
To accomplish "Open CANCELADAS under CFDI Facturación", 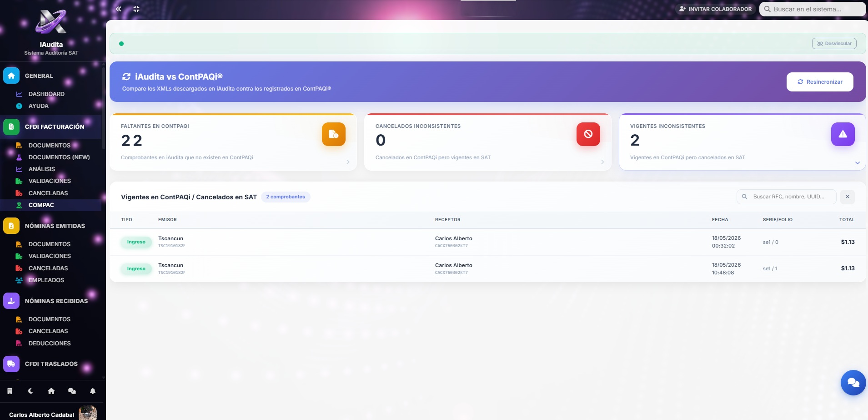I will point(48,193).
